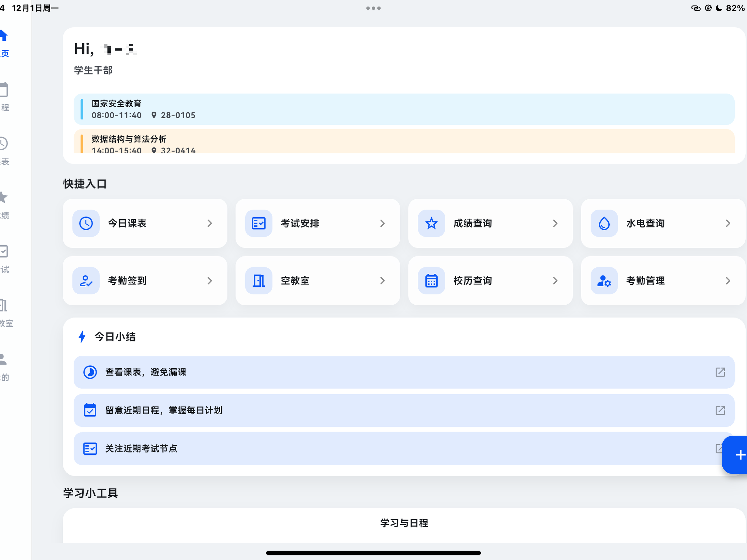This screenshot has height=560, width=747.
Task: Click the 今日课表 clock icon
Action: (86, 223)
